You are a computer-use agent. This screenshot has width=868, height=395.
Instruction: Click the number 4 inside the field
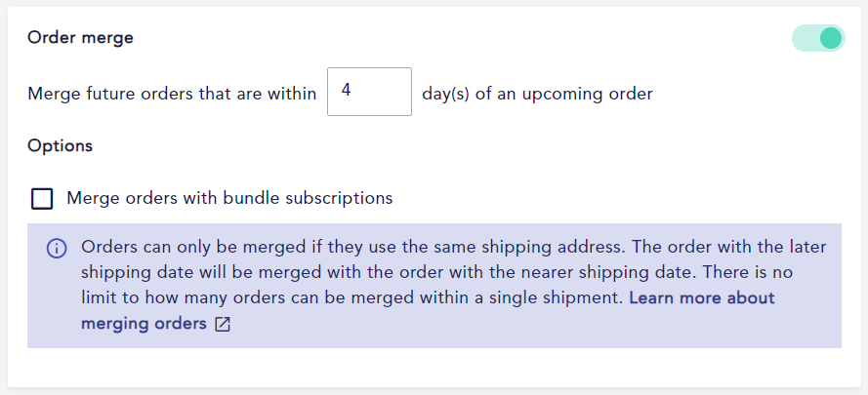point(346,91)
